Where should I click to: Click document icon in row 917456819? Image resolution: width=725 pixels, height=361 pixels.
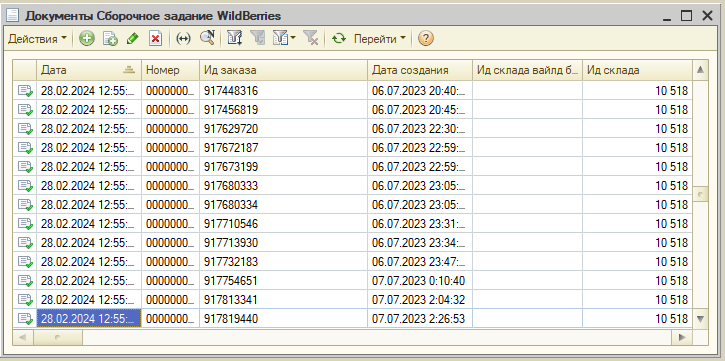click(x=25, y=110)
